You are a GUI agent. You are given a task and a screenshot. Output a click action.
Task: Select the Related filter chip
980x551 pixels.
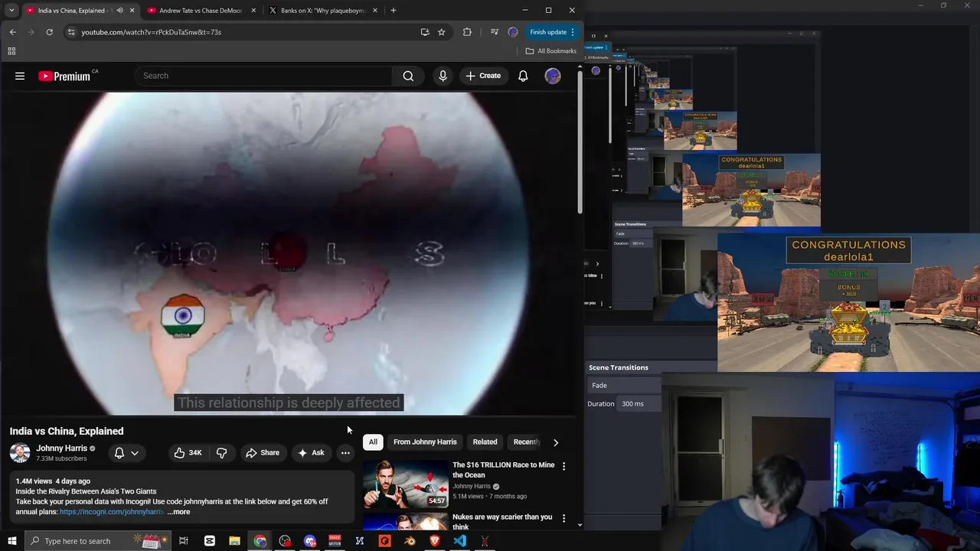click(x=485, y=442)
